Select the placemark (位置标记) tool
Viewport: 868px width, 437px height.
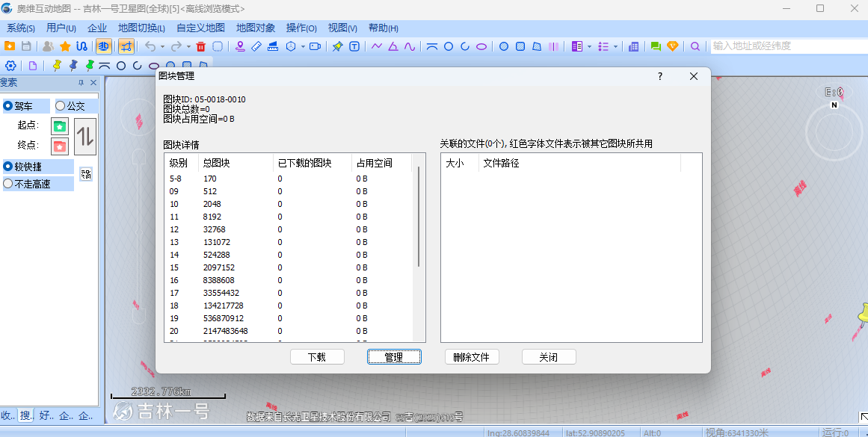tap(241, 46)
